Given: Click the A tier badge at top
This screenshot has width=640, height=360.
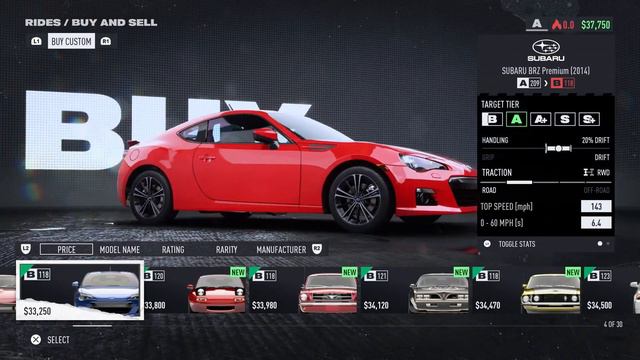Looking at the screenshot, I should click(537, 24).
